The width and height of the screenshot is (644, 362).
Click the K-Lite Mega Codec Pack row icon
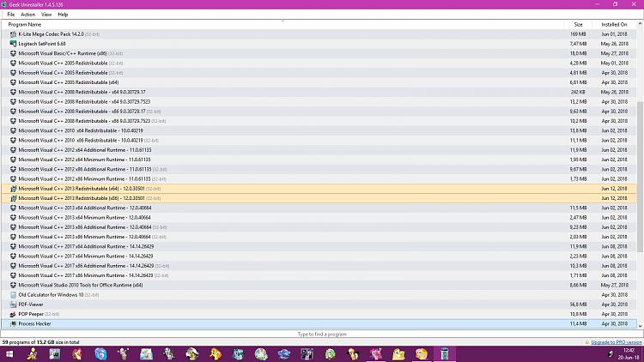click(x=13, y=34)
